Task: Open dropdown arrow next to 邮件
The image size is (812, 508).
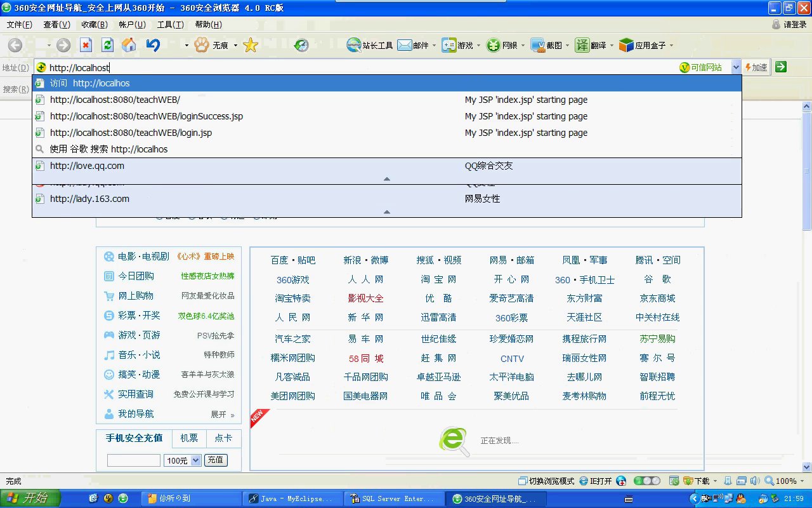Action: (434, 46)
